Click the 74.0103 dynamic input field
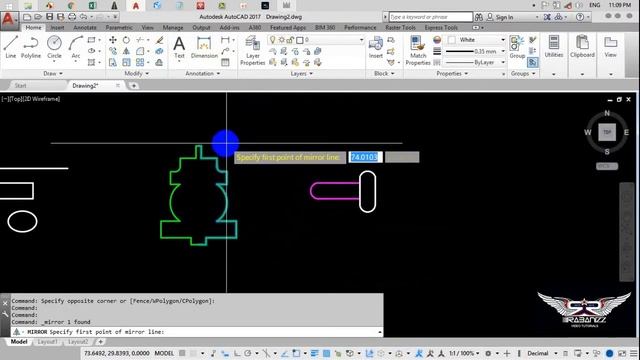Viewport: 640px width, 360px height. pos(365,157)
